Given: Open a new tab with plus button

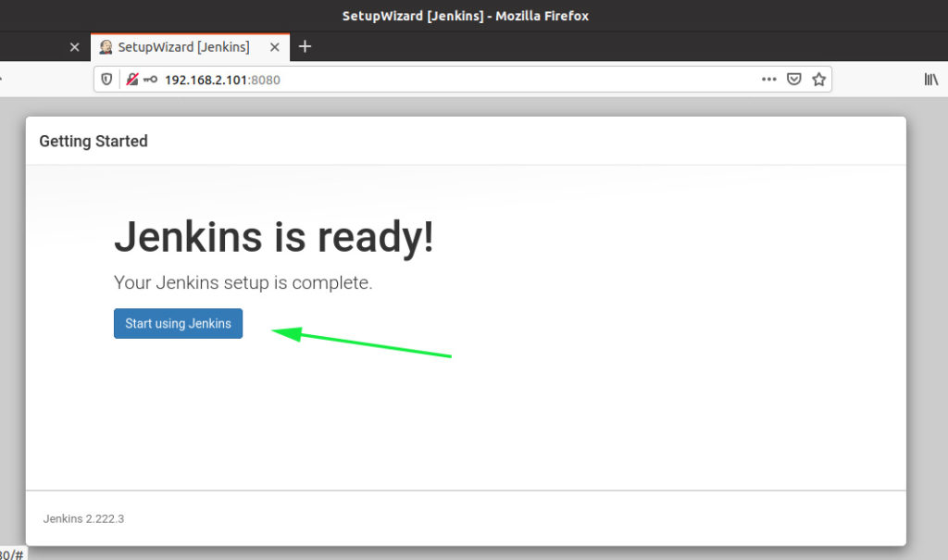Looking at the screenshot, I should pos(305,46).
